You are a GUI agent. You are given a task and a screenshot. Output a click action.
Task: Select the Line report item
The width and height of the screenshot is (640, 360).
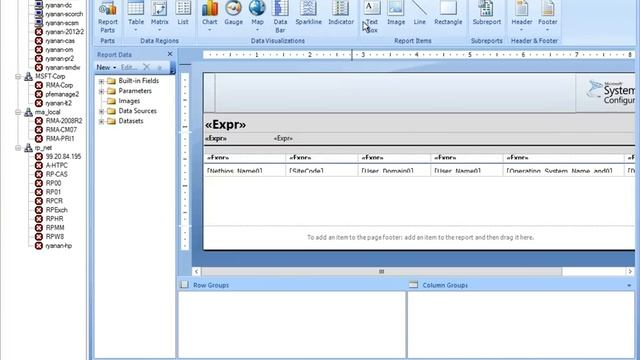pyautogui.click(x=420, y=14)
